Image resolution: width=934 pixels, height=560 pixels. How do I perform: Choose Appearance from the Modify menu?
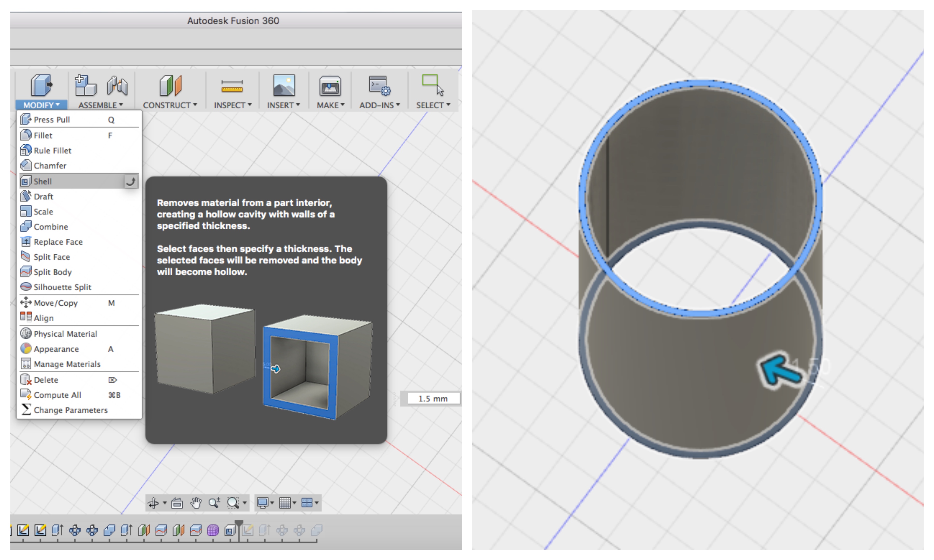[79, 349]
